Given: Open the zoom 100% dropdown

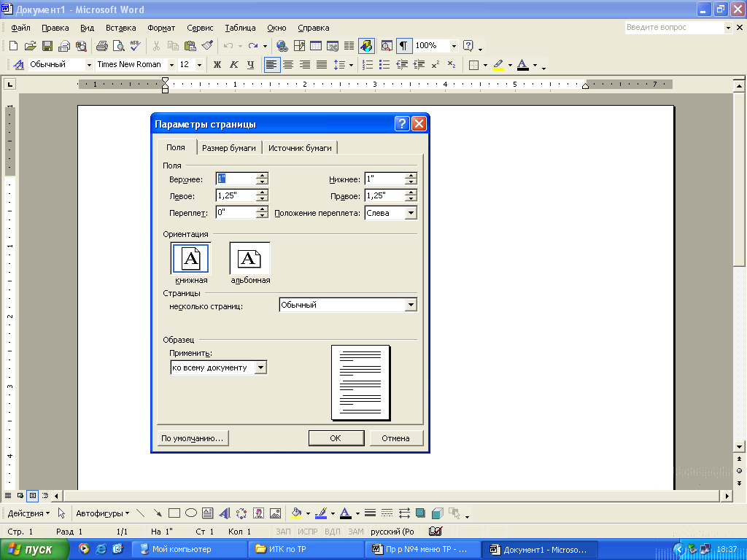Looking at the screenshot, I should click(454, 46).
